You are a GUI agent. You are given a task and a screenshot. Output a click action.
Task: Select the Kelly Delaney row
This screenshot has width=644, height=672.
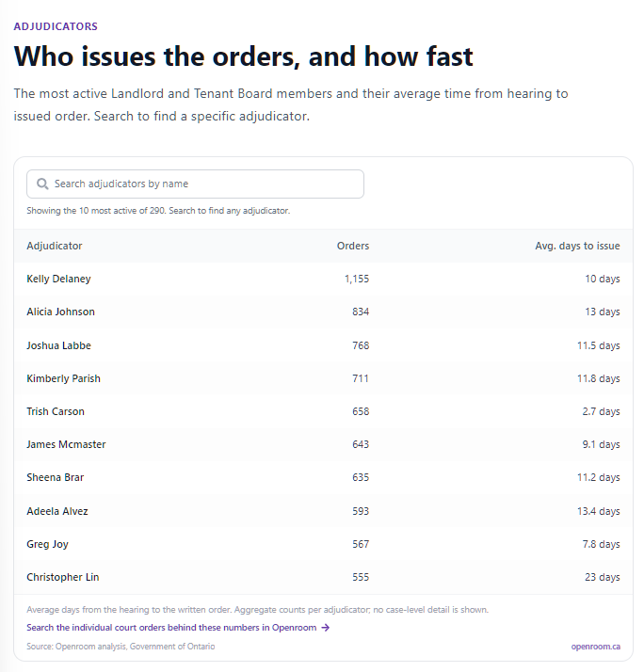point(323,279)
